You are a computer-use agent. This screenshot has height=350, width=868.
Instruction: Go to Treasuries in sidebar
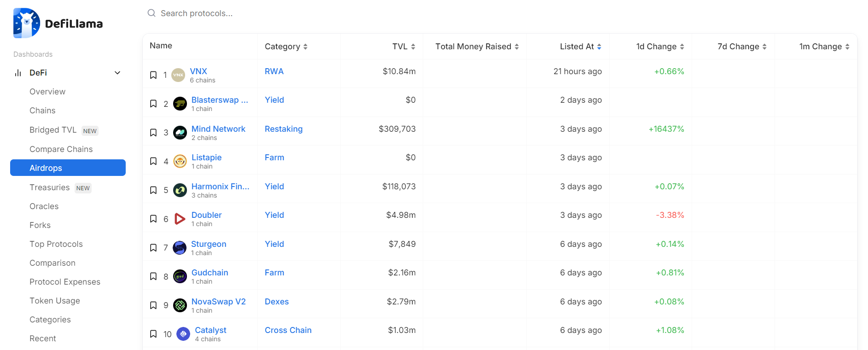pos(50,187)
